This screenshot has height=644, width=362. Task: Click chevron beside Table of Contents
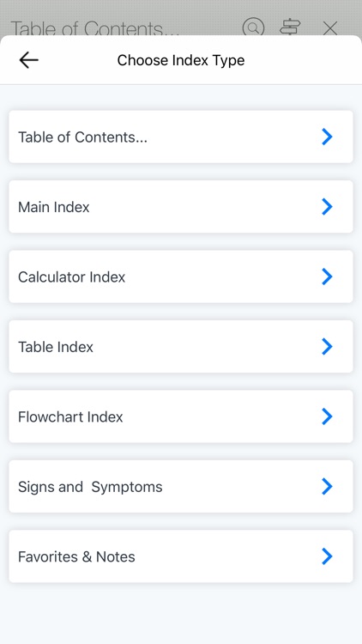tap(327, 137)
